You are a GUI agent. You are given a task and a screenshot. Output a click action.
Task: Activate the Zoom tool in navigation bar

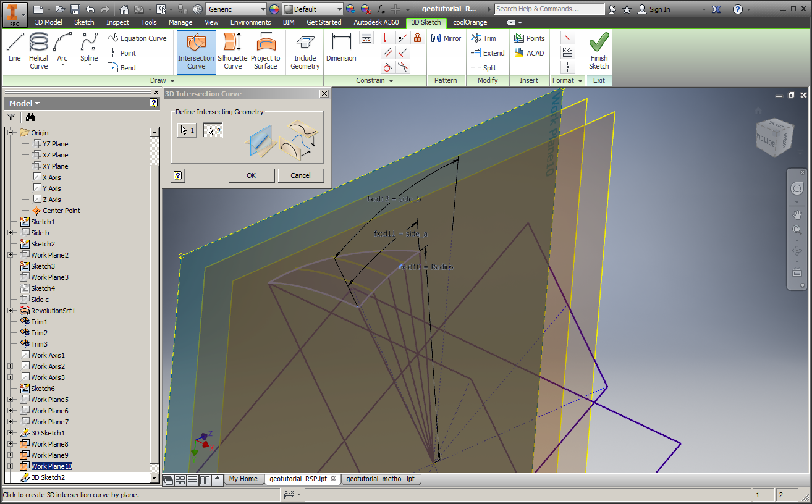(x=797, y=230)
